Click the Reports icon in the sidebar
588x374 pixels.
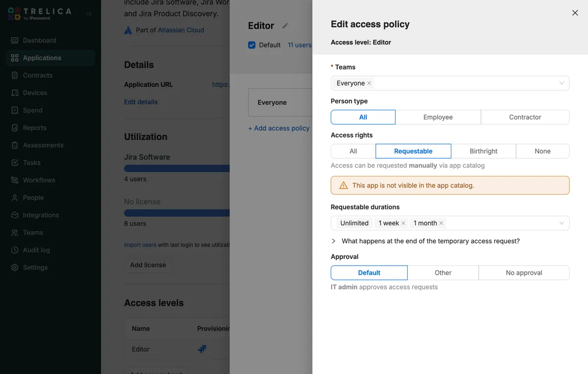pyautogui.click(x=15, y=128)
